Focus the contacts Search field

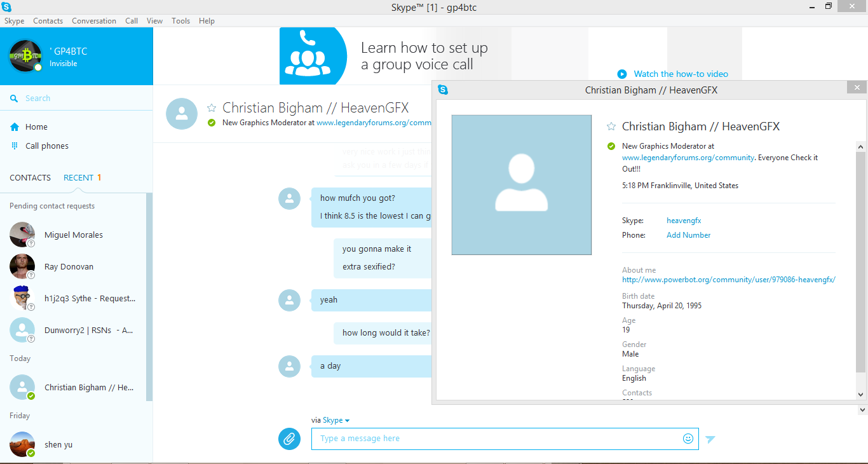[x=76, y=99]
